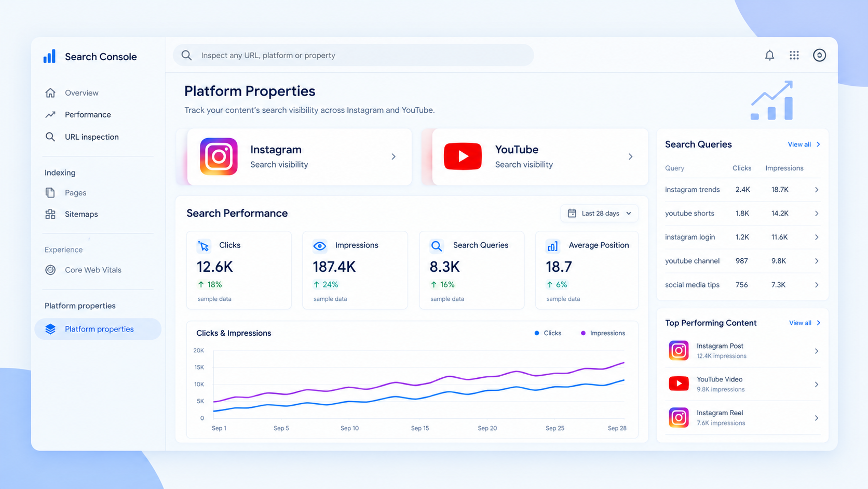Expand the instagram login query chevron
The height and width of the screenshot is (489, 868).
coord(817,237)
